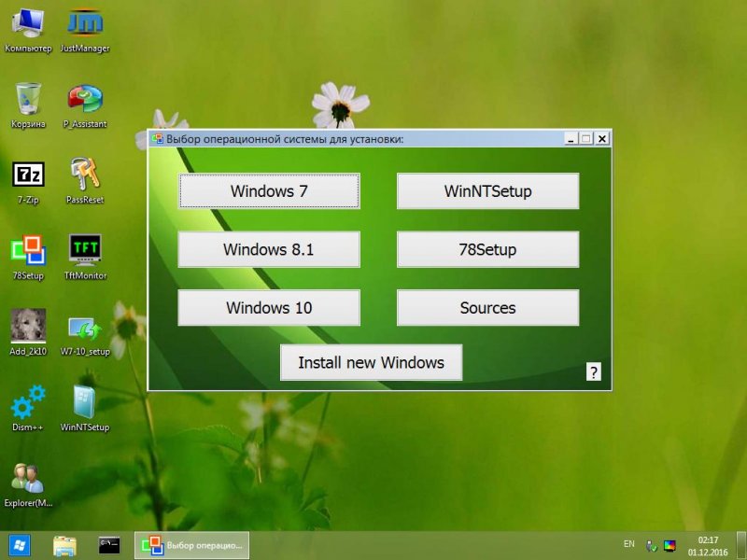Choose Windows 8.1 for installation
Viewport: 747px width, 560px height.
pyautogui.click(x=269, y=249)
